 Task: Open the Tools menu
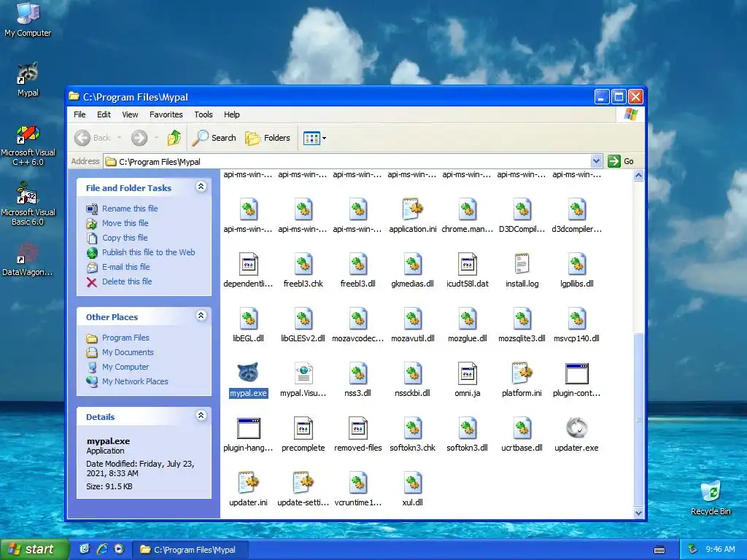(204, 114)
